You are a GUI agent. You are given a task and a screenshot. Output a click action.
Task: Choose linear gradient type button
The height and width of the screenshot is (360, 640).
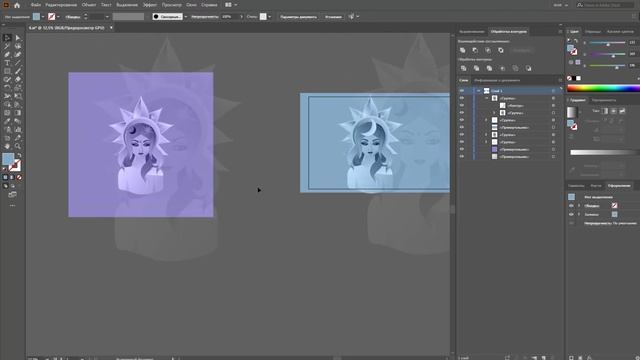point(605,111)
